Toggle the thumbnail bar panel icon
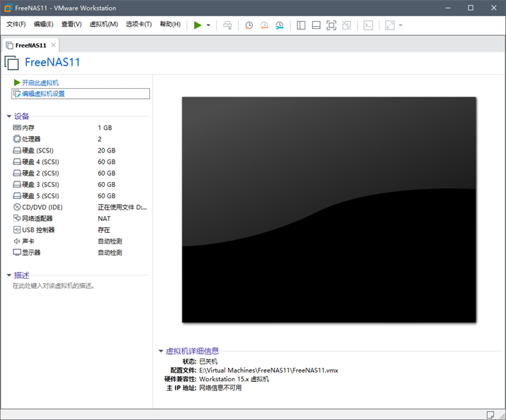The width and height of the screenshot is (506, 420). pos(317,25)
